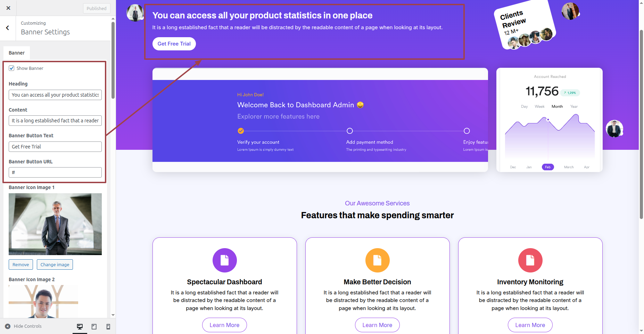Image resolution: width=644 pixels, height=334 pixels.
Task: Select the Feb month pill in chart
Action: pyautogui.click(x=548, y=167)
